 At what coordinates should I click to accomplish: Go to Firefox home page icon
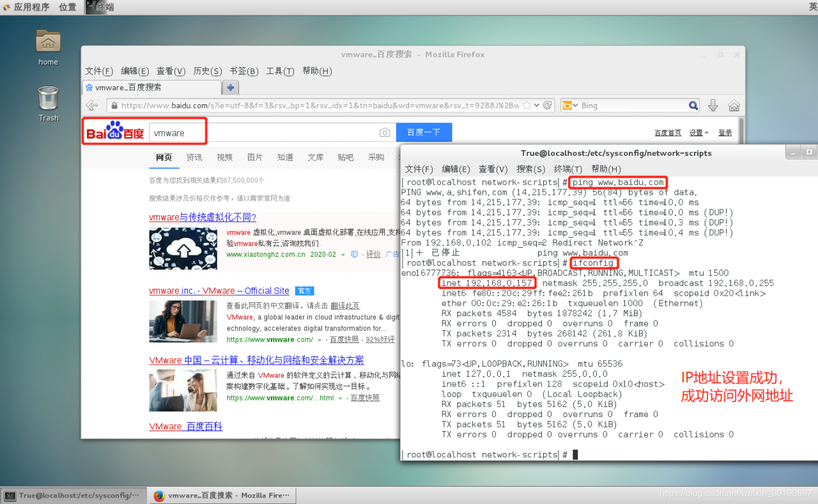(734, 105)
